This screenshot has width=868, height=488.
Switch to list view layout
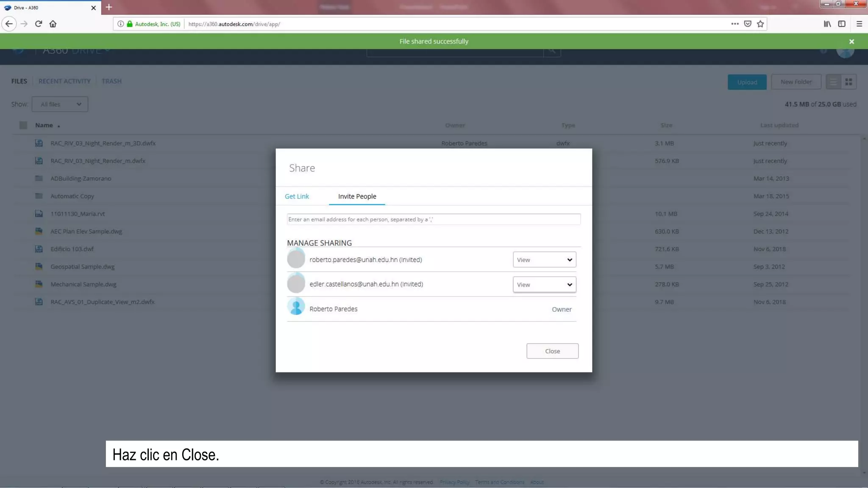pyautogui.click(x=833, y=82)
